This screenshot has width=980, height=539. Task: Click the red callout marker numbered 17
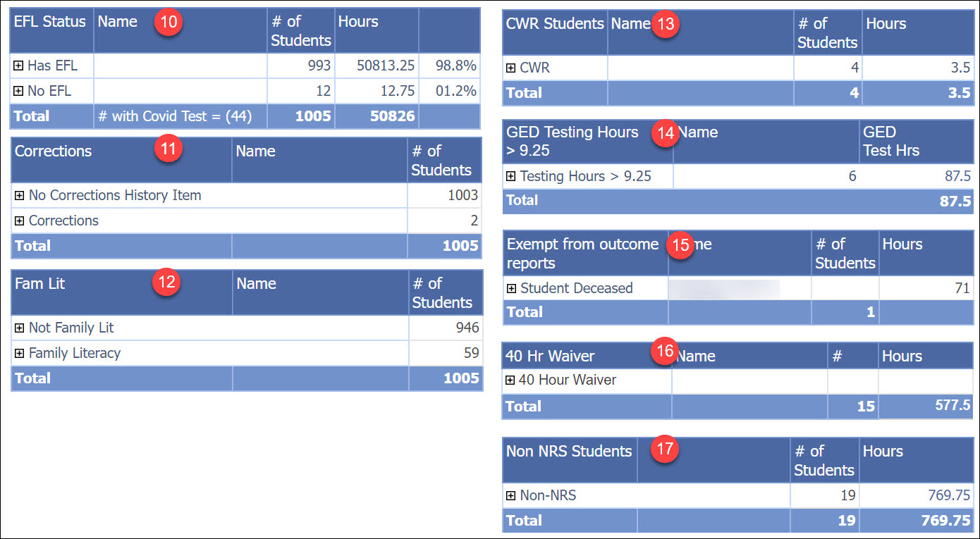(663, 449)
